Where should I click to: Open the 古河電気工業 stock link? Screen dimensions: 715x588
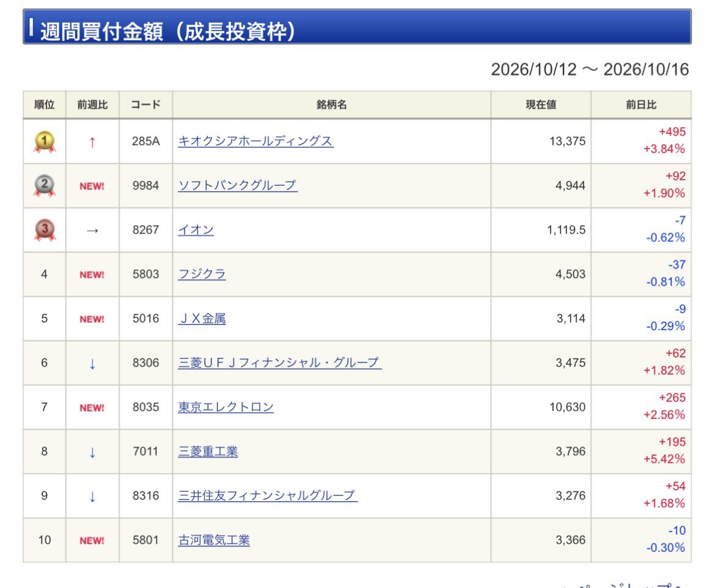pos(214,540)
